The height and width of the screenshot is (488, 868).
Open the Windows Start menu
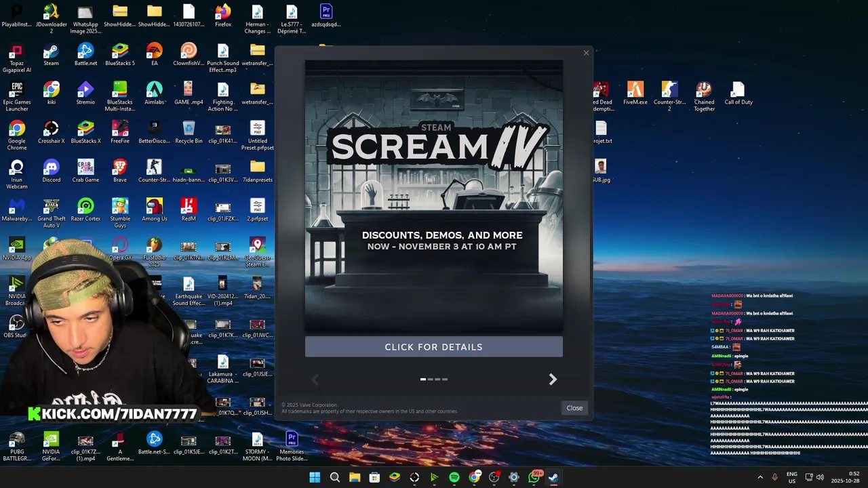pos(315,477)
